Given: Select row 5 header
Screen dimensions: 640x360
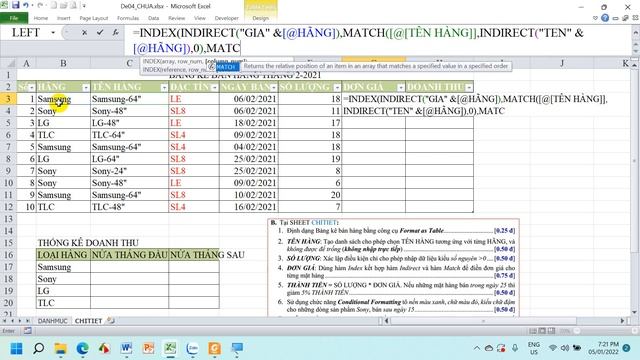Looking at the screenshot, I should pyautogui.click(x=8, y=123).
